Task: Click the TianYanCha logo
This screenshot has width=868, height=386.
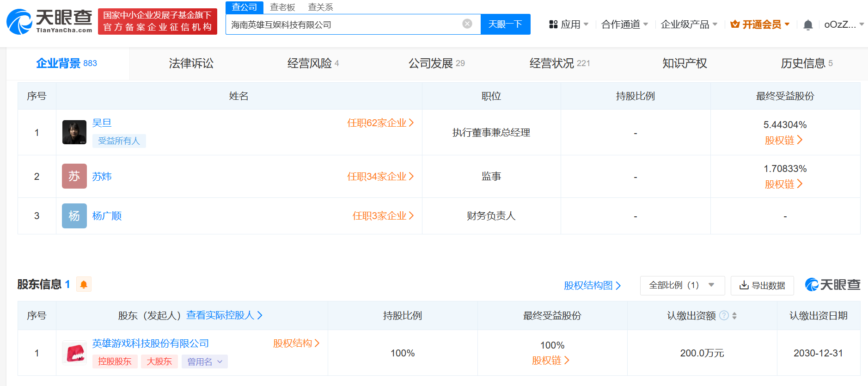Action: (49, 21)
